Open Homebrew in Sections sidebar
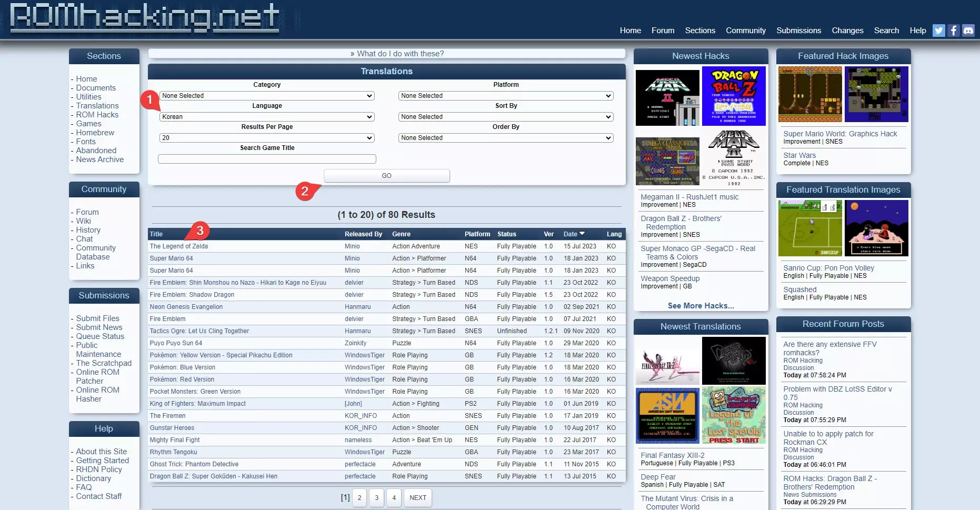This screenshot has height=510, width=980. click(x=95, y=133)
